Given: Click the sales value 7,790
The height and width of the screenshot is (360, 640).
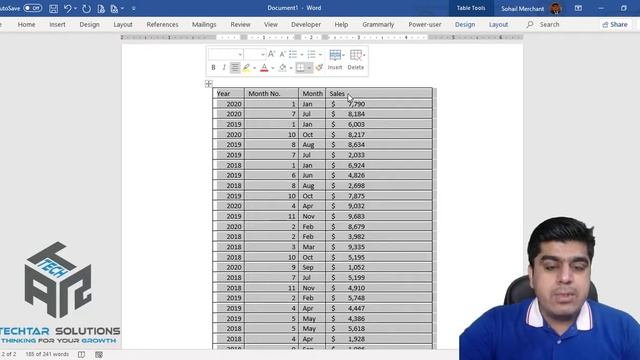Looking at the screenshot, I should (356, 104).
